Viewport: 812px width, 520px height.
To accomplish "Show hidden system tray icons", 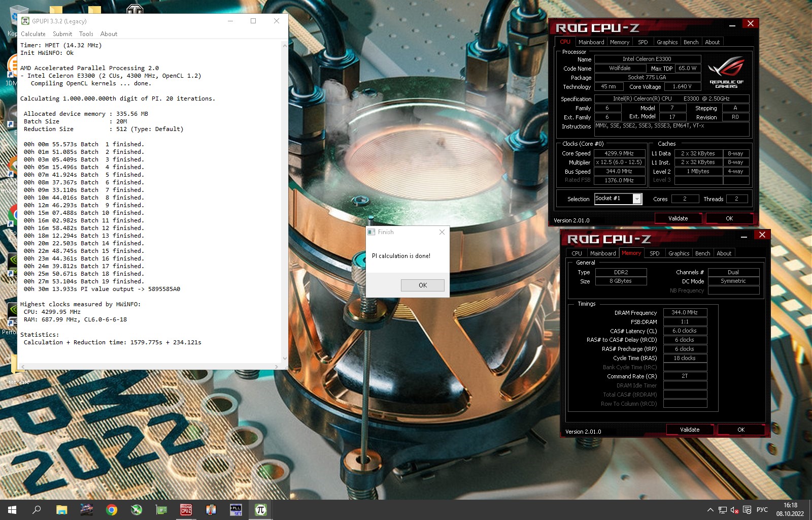I will point(710,510).
